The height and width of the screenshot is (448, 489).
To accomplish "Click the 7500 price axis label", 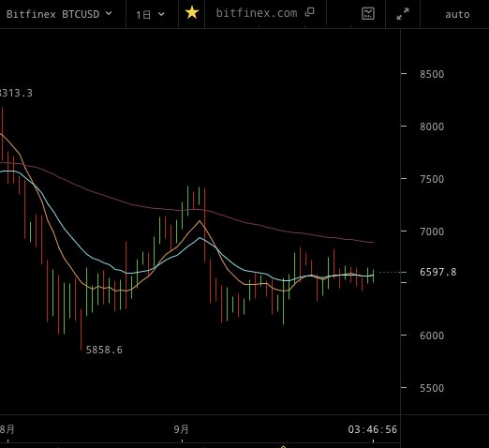I will click(432, 179).
